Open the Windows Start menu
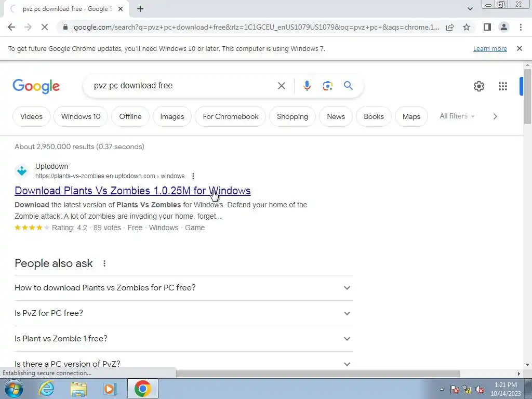 (14, 389)
